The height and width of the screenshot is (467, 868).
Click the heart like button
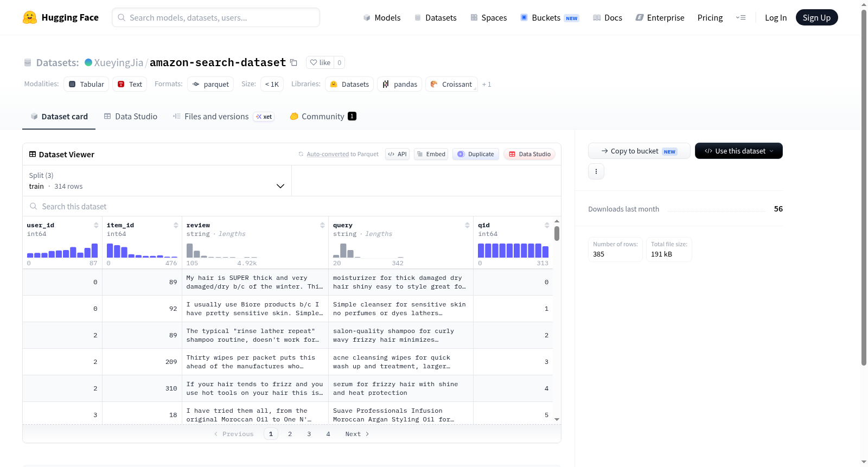(320, 62)
